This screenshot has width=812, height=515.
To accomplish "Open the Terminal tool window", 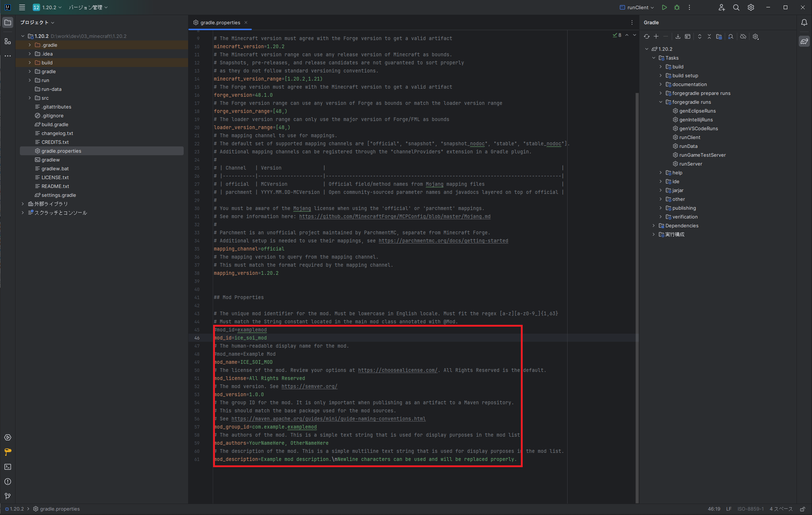I will pyautogui.click(x=7, y=467).
